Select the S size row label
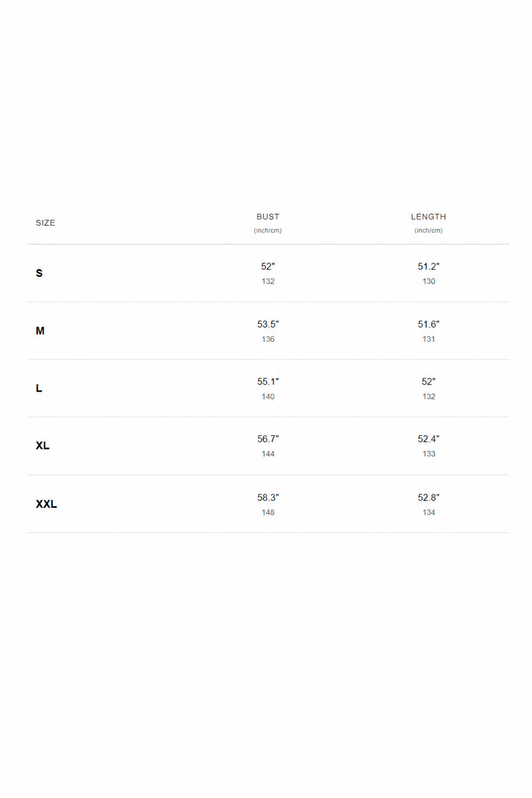Image resolution: width=532 pixels, height=798 pixels. click(39, 273)
